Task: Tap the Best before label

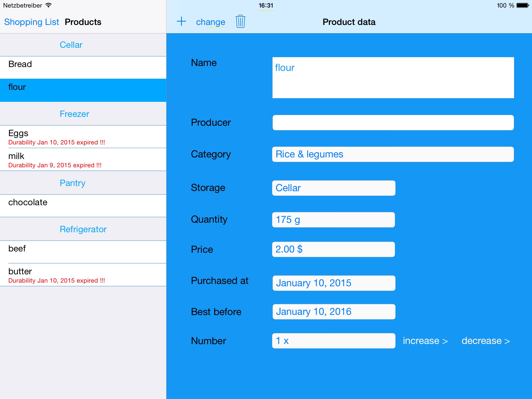Action: (x=216, y=312)
